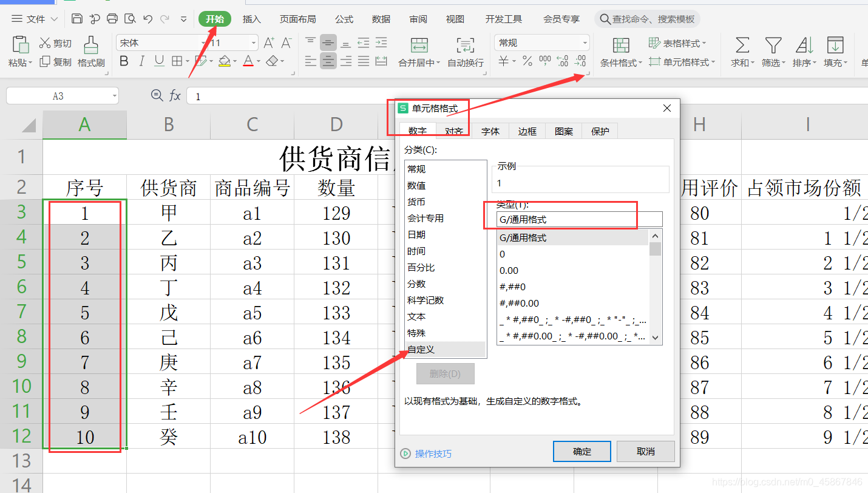Open the currency symbol dropdown arrow
Image resolution: width=868 pixels, height=493 pixels.
[x=514, y=61]
